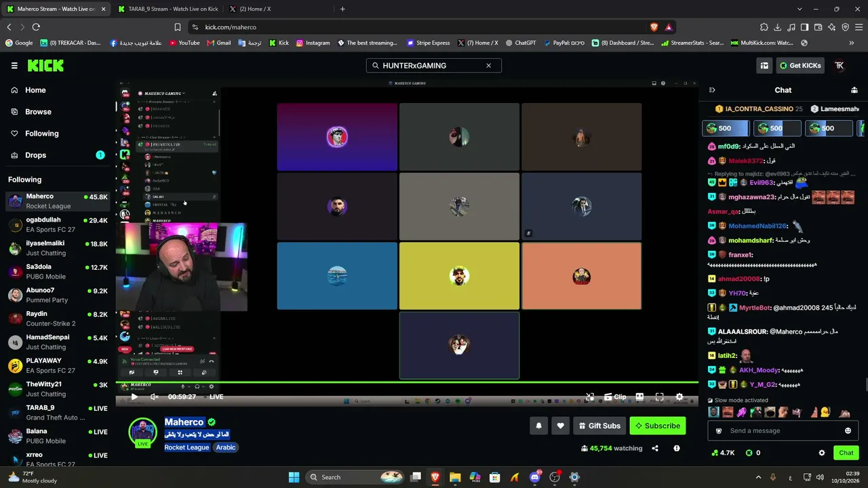Click the Send a message field
Screen dimensions: 868x488
(783, 430)
